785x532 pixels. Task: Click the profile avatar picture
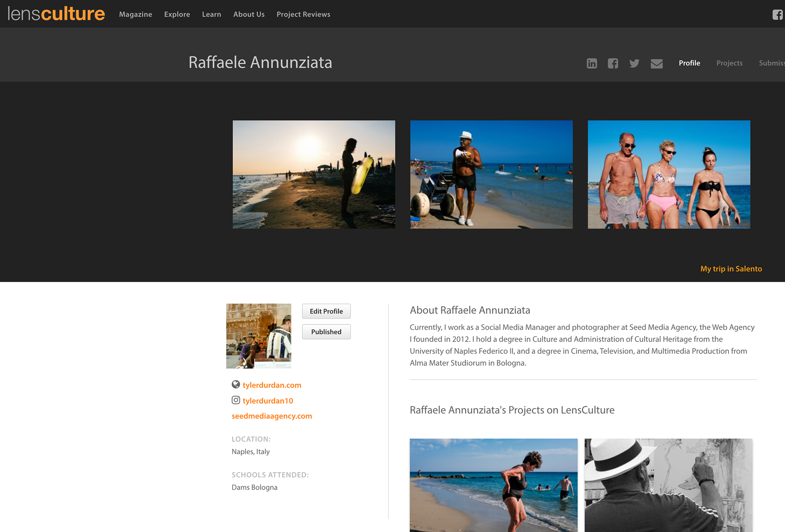click(259, 336)
